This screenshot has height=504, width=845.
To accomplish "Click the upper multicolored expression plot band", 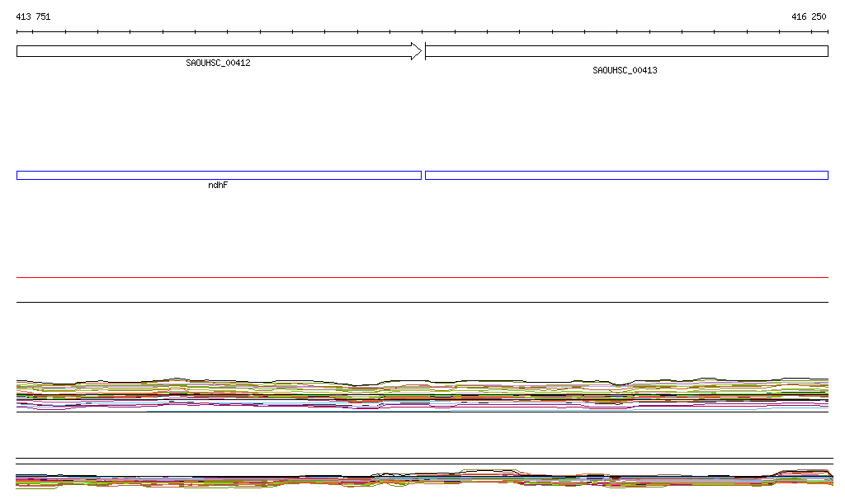I will 422,393.
